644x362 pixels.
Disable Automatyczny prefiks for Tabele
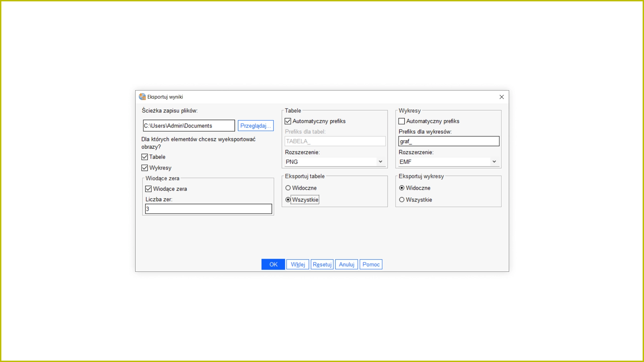(x=288, y=121)
